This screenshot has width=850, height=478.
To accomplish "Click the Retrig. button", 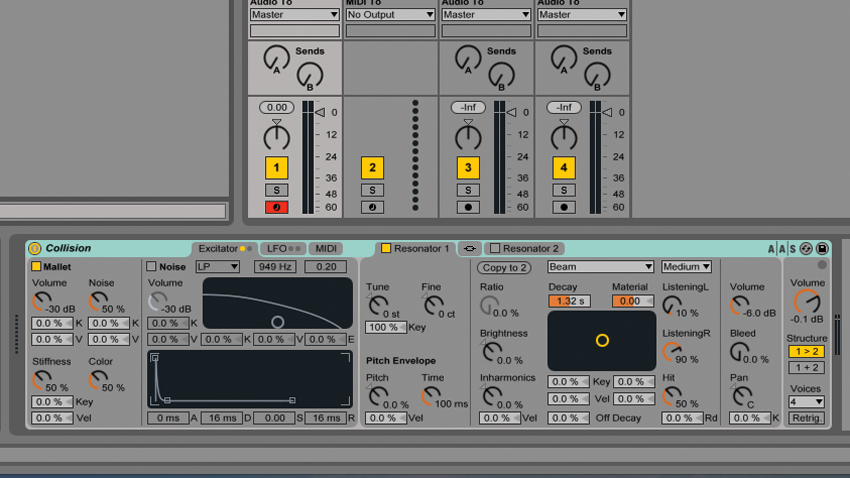I will (x=807, y=418).
